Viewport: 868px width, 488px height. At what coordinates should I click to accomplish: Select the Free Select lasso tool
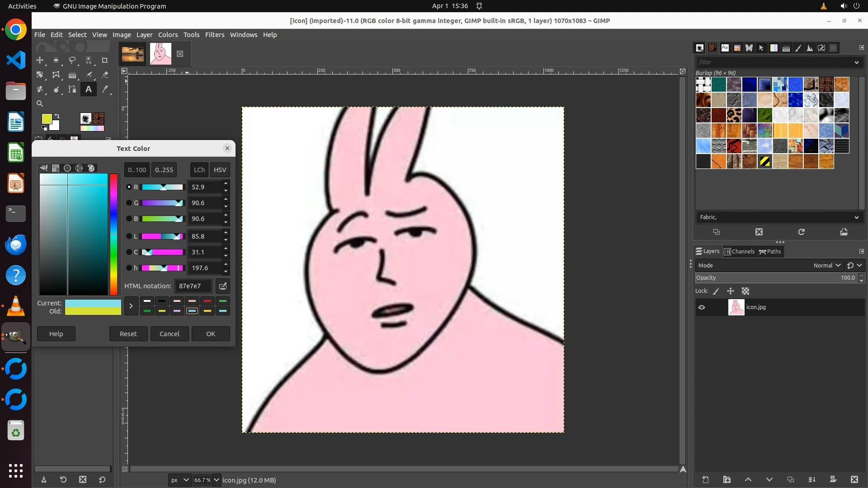(72, 60)
